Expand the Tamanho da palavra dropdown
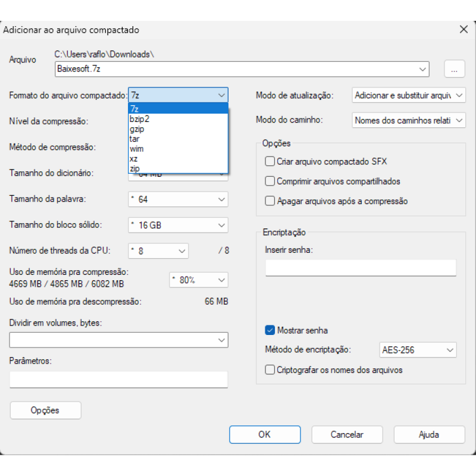The width and height of the screenshot is (476, 476). (178, 199)
